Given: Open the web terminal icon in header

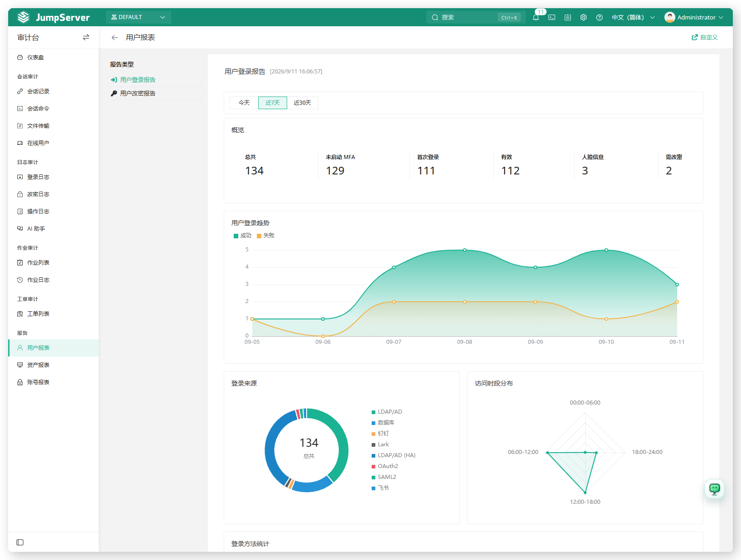Looking at the screenshot, I should tap(552, 17).
